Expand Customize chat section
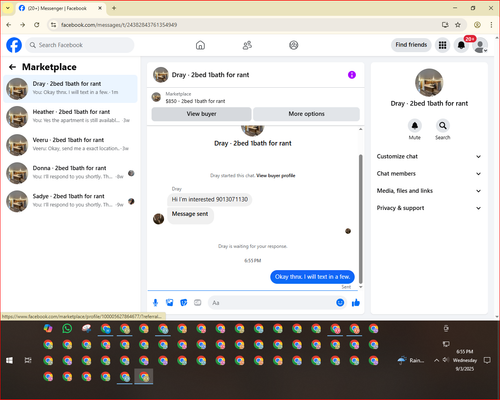 click(429, 156)
